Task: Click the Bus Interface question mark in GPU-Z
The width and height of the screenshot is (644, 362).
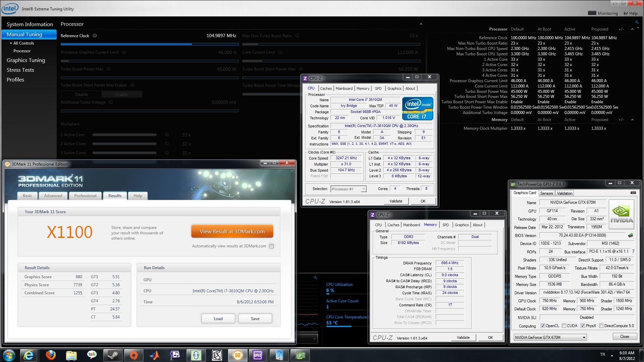Action: (633, 251)
